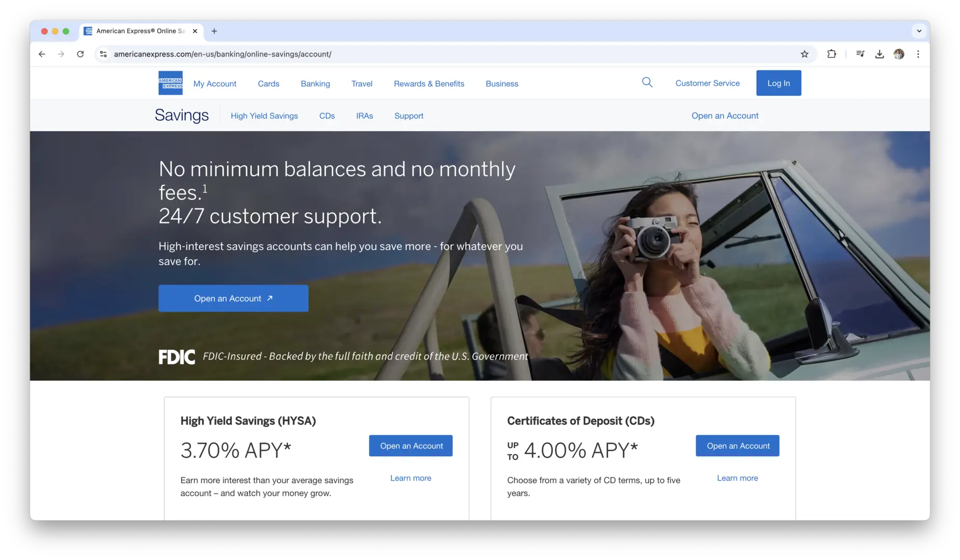Click the hero Open an Account button
Viewport: 960px width, 560px height.
click(233, 298)
